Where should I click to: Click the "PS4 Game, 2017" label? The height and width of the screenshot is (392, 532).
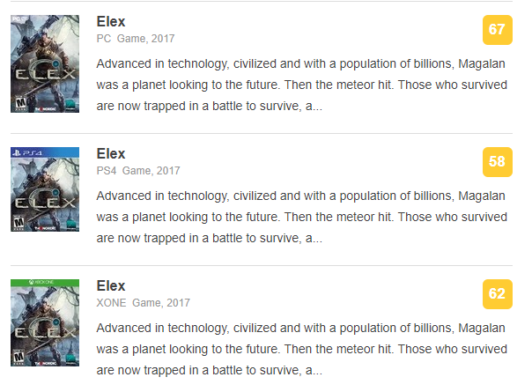pyautogui.click(x=138, y=171)
